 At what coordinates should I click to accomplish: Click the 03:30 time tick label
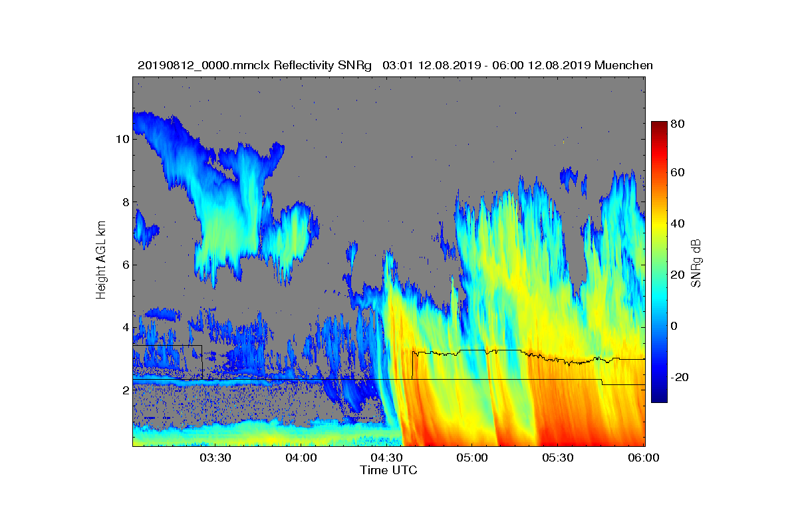click(215, 458)
